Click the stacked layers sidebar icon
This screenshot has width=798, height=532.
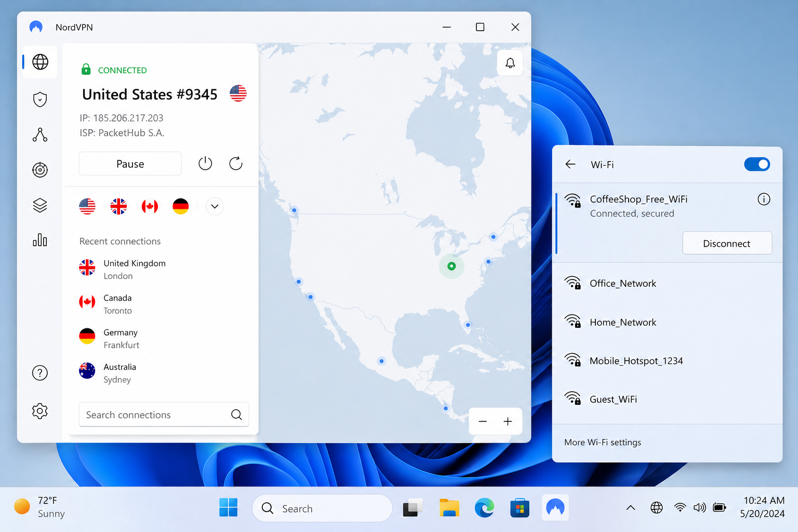pos(40,205)
